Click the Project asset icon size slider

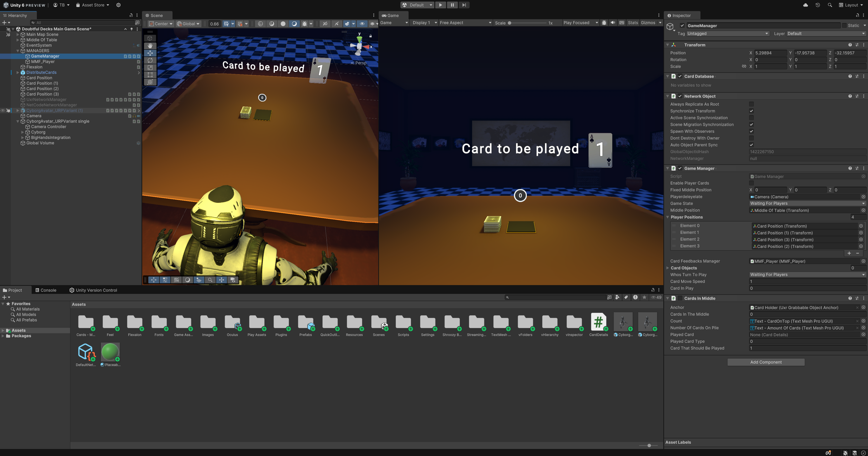649,445
